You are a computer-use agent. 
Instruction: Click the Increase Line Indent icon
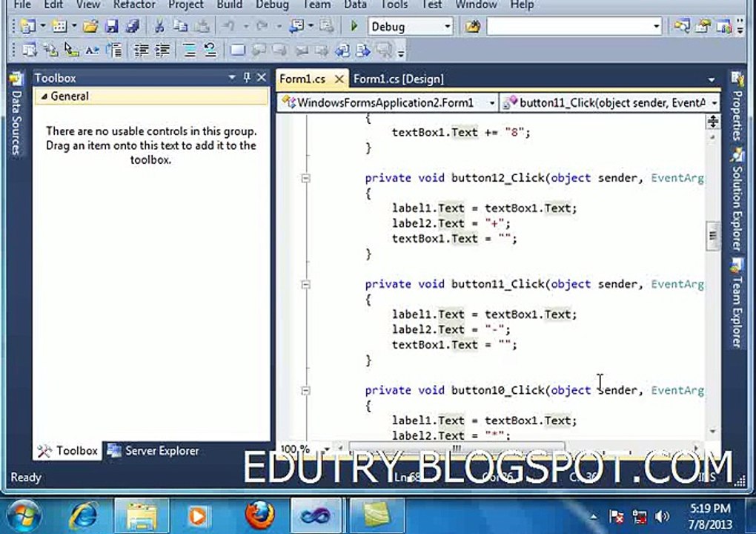[162, 50]
